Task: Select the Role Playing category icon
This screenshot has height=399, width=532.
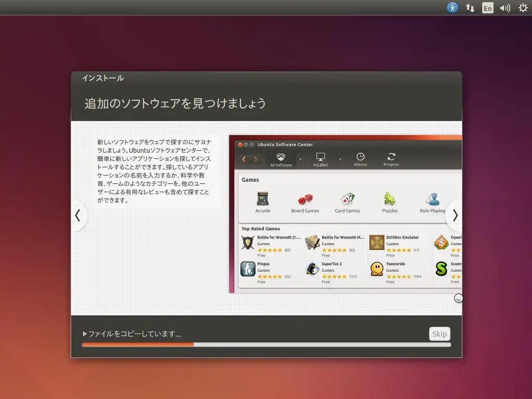Action: click(432, 199)
